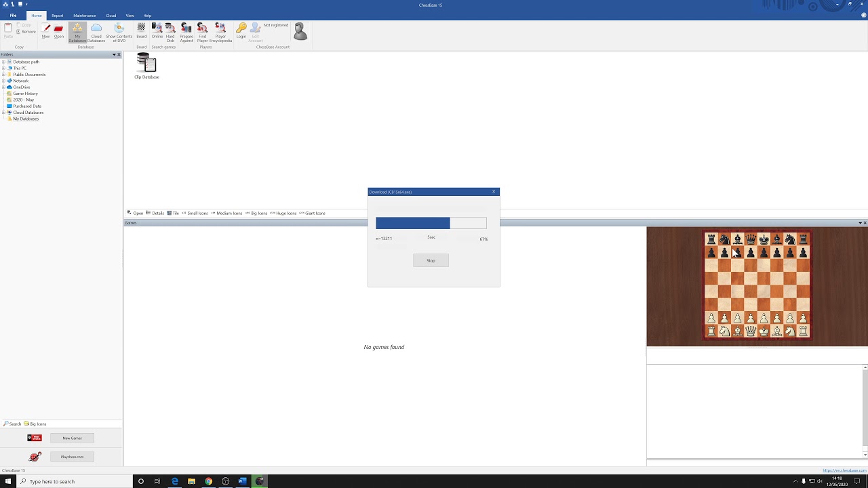Screen dimensions: 868x488
Task: Click the Prepare Against icon
Action: point(186,33)
